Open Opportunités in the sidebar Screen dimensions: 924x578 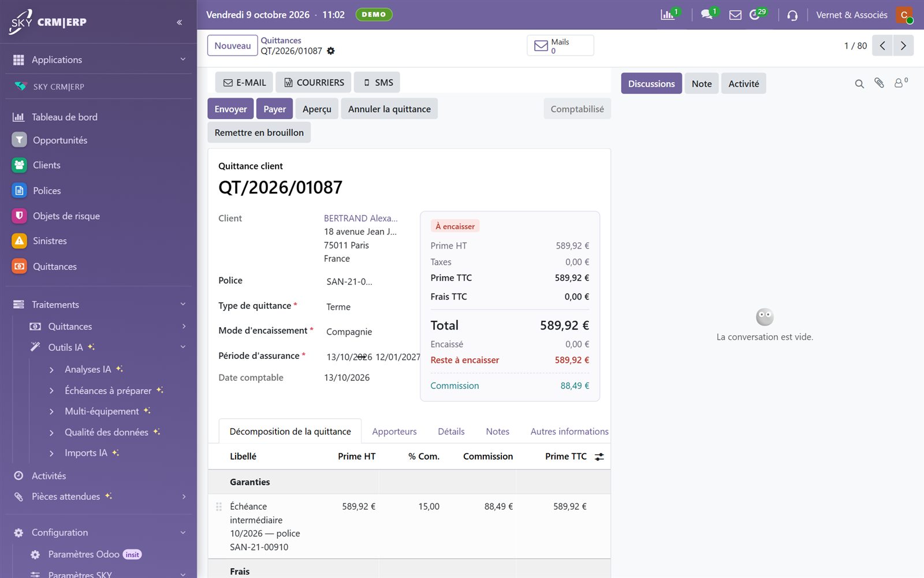(x=60, y=140)
